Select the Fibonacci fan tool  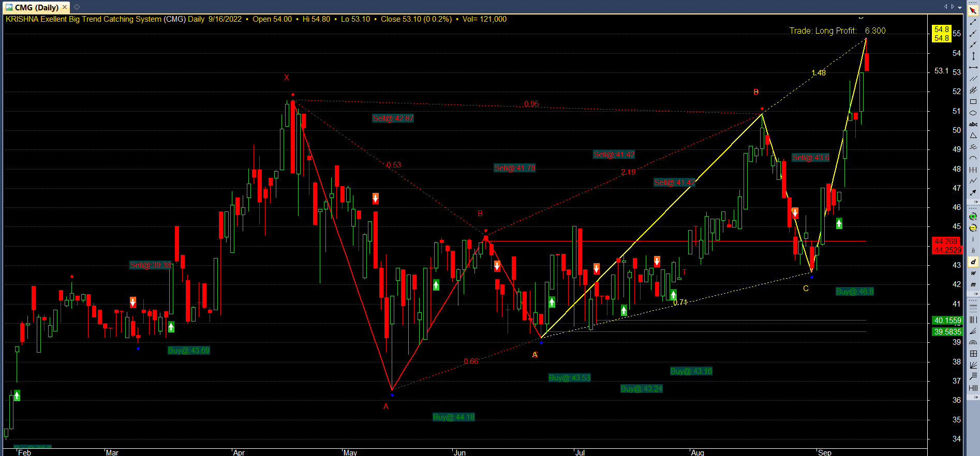pos(973,331)
